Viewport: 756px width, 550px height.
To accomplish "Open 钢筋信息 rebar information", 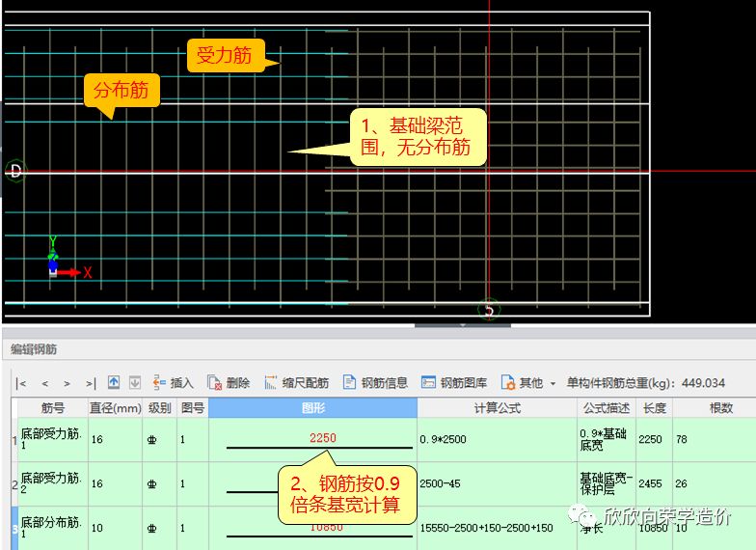I will point(375,382).
